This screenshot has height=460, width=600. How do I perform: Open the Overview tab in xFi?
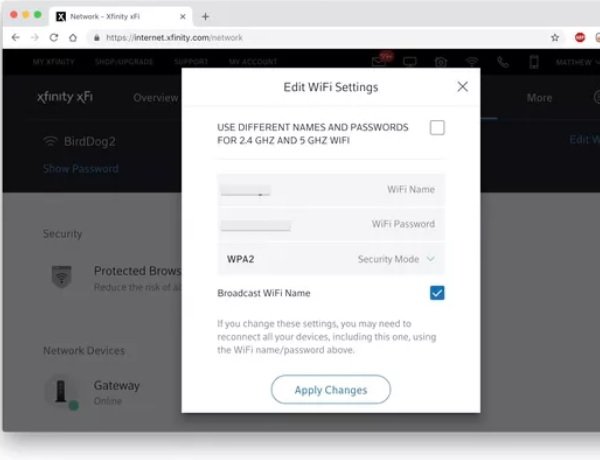click(155, 98)
